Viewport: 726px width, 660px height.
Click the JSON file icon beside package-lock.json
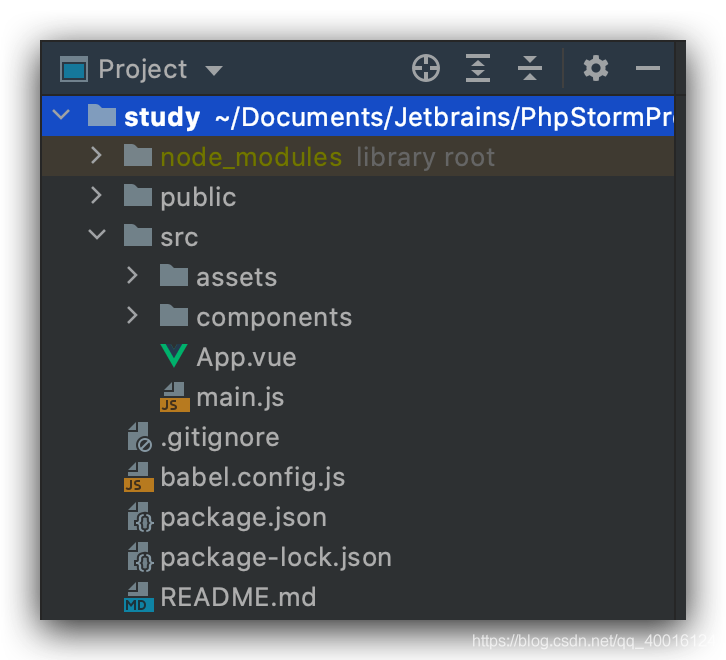[x=140, y=557]
